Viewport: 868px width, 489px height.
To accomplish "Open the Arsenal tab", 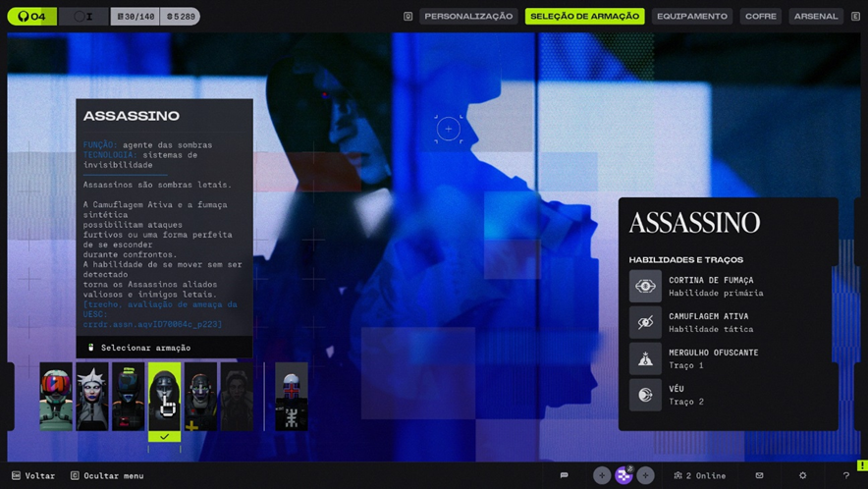I will 816,17.
